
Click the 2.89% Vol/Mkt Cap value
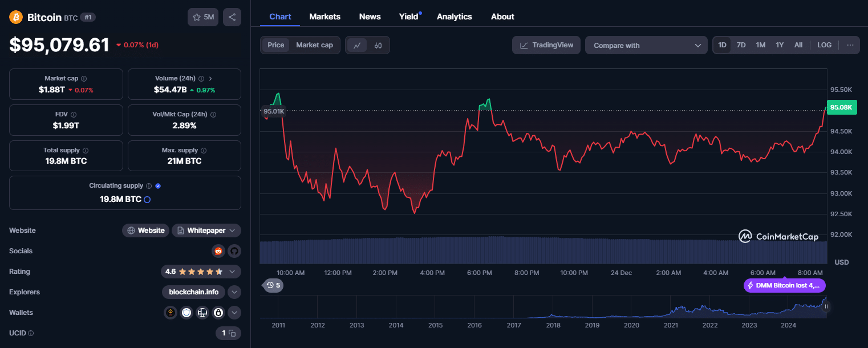pyautogui.click(x=184, y=126)
